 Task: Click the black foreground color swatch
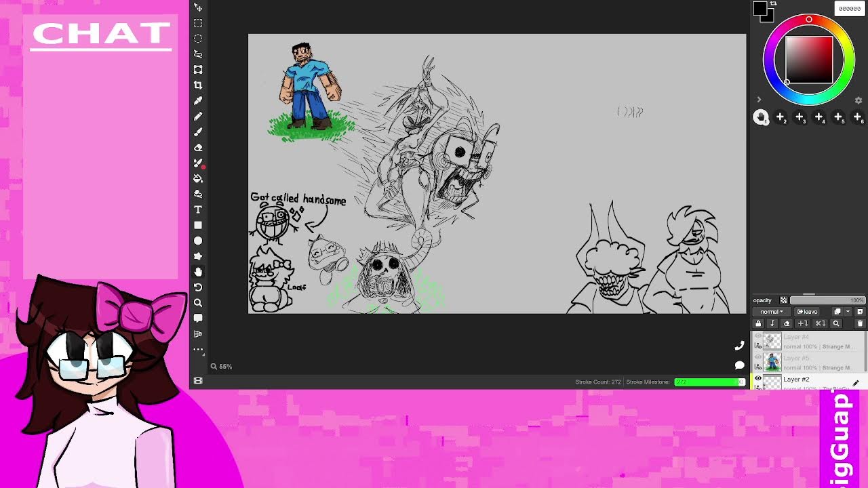click(759, 9)
